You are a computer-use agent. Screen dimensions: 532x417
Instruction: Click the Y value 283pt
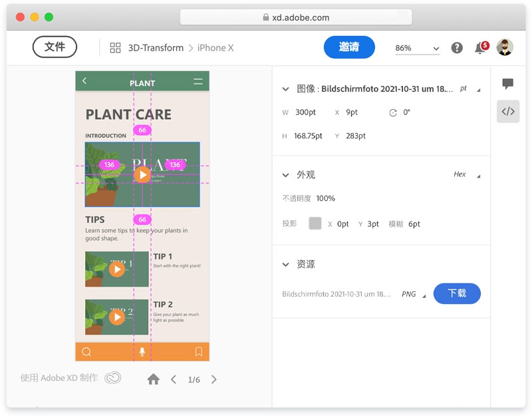356,136
